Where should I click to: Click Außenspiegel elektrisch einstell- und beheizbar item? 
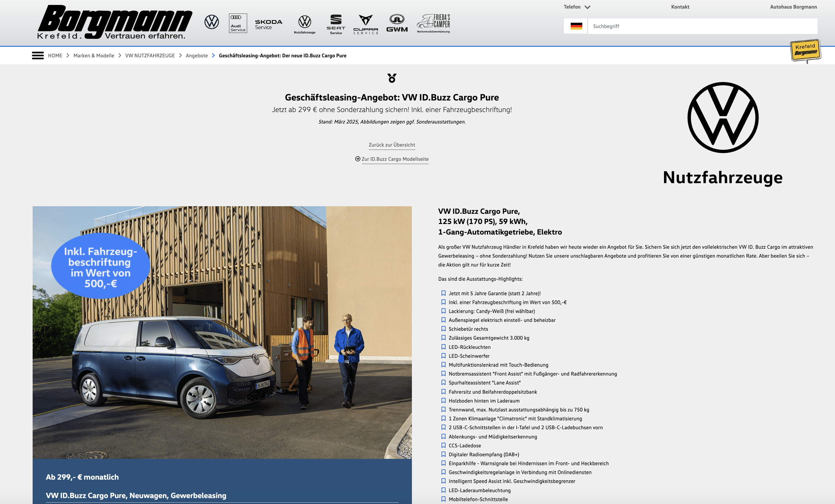pos(502,320)
